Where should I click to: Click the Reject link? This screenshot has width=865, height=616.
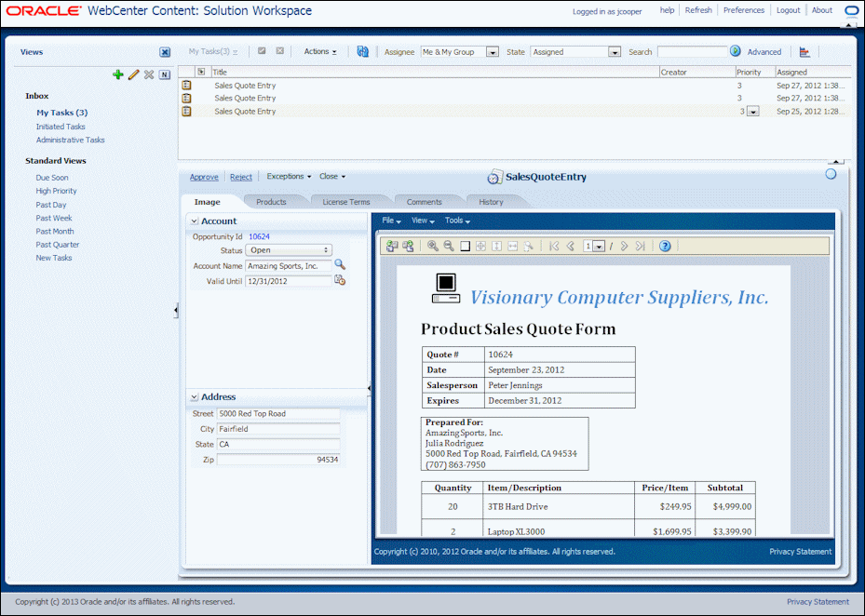[x=241, y=177]
